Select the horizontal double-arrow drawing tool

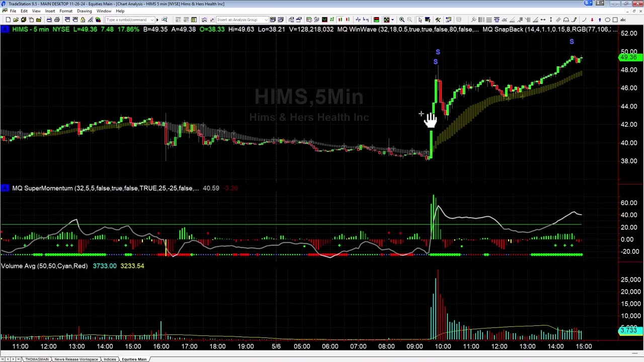(543, 20)
